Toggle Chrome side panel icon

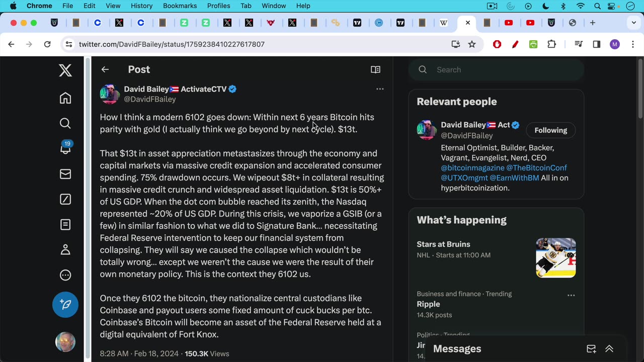click(x=597, y=44)
